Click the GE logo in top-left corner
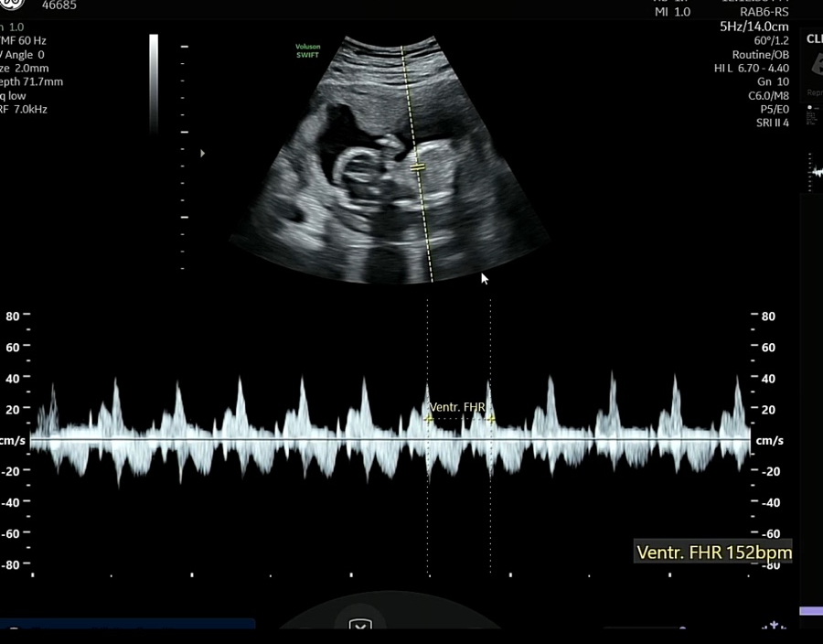The width and height of the screenshot is (823, 644). pos(9,5)
